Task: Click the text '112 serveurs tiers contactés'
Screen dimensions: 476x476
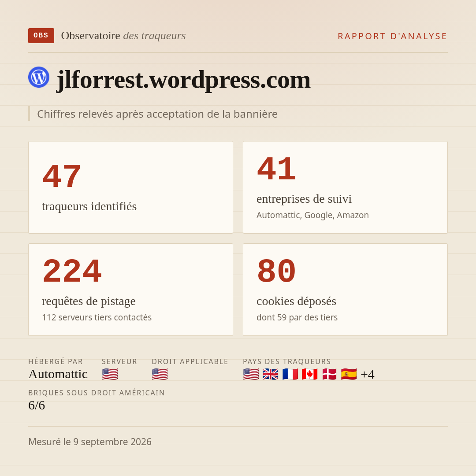Action: point(97,317)
